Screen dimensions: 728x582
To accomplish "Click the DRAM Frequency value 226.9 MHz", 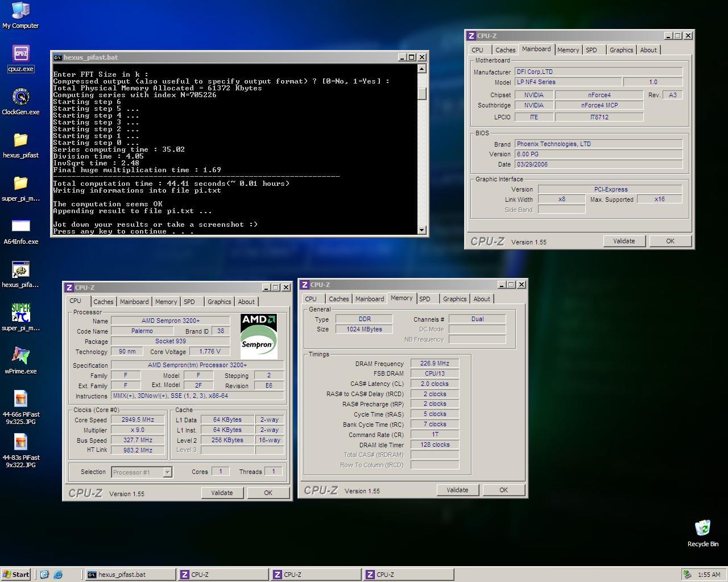I will pyautogui.click(x=435, y=363).
